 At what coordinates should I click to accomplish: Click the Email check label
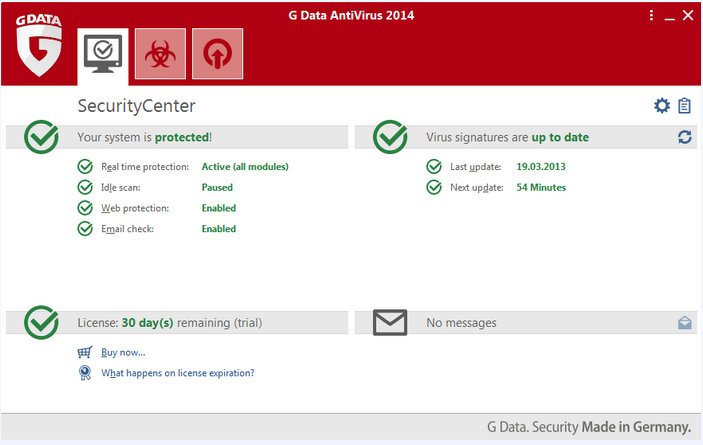click(x=127, y=229)
